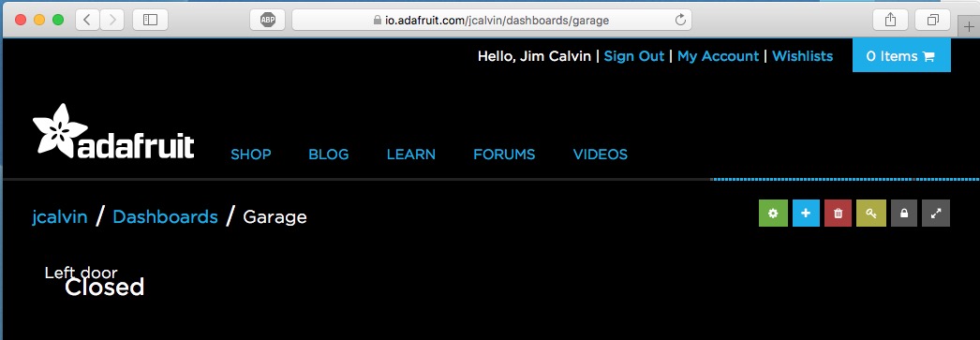This screenshot has height=340, width=980.
Task: Toggle the Safari sidebar button
Action: (x=151, y=20)
